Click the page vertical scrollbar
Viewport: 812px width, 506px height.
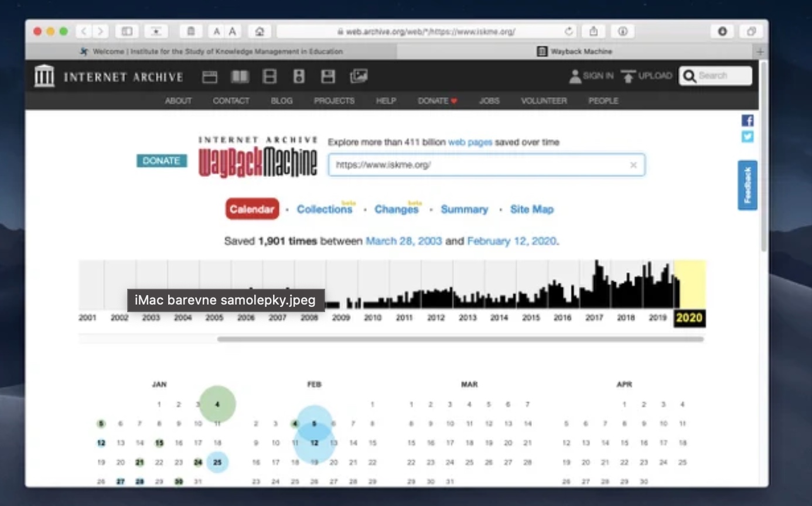point(763,158)
